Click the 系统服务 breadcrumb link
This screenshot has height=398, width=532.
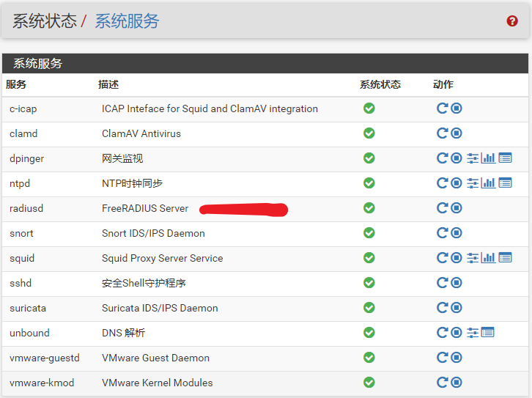click(127, 21)
